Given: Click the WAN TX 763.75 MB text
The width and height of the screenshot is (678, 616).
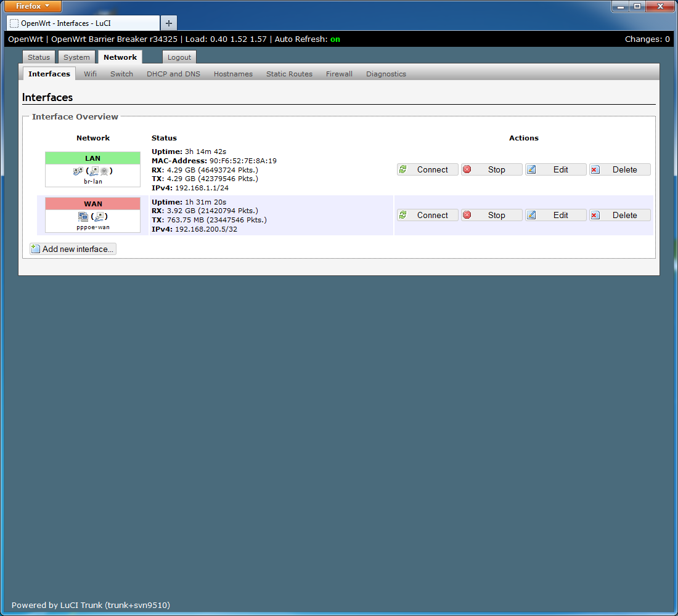Looking at the screenshot, I should (210, 219).
